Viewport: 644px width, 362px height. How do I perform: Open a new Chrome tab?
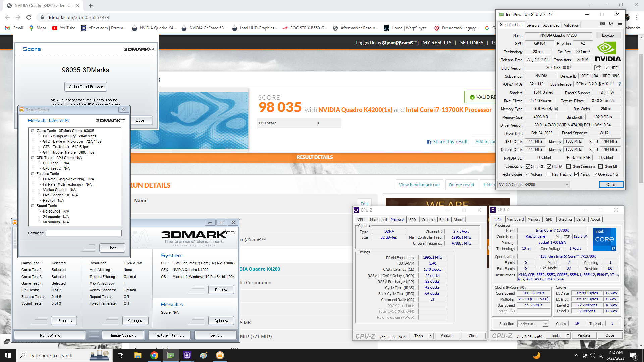pyautogui.click(x=91, y=6)
